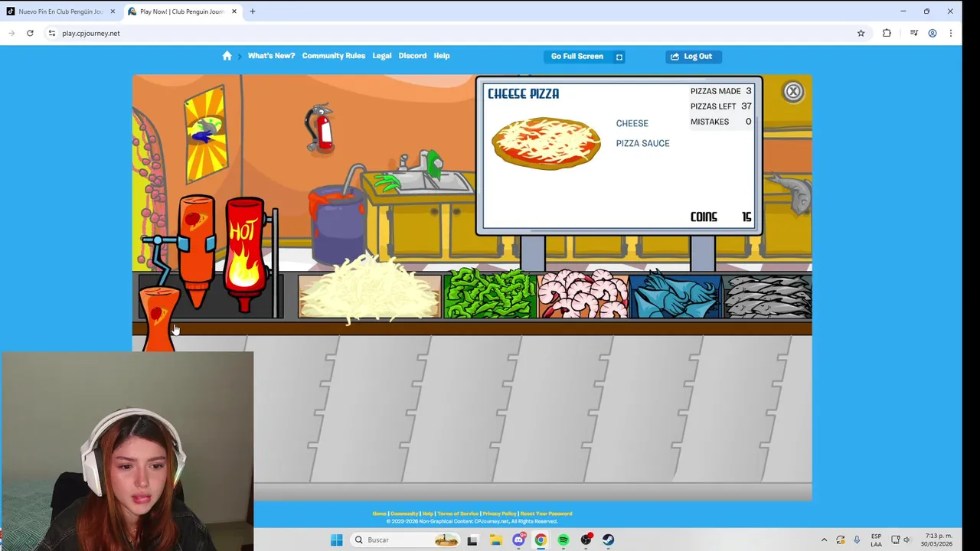Screen dimensions: 980x551
Task: Click the COINS total on the order board
Action: pyautogui.click(x=720, y=217)
